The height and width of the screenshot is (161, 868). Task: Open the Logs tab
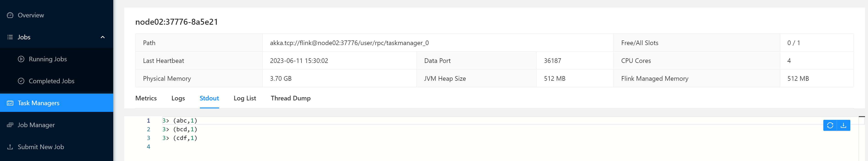tap(178, 98)
